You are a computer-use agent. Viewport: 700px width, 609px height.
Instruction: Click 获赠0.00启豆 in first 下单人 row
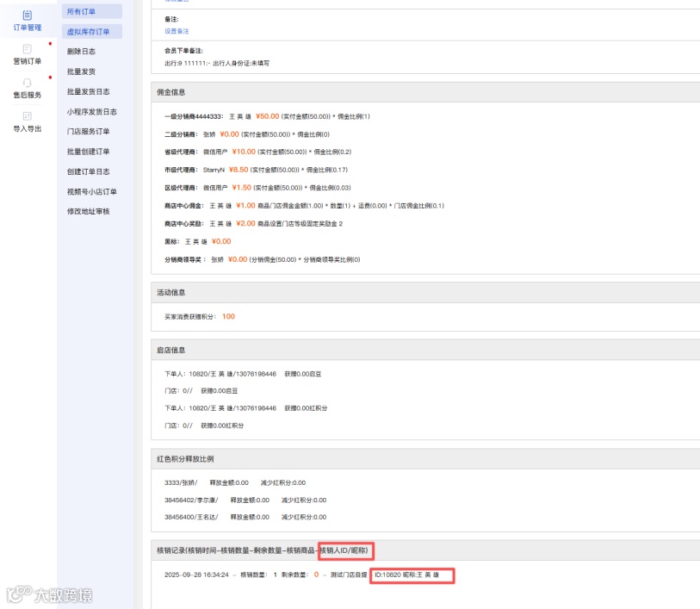pos(303,374)
